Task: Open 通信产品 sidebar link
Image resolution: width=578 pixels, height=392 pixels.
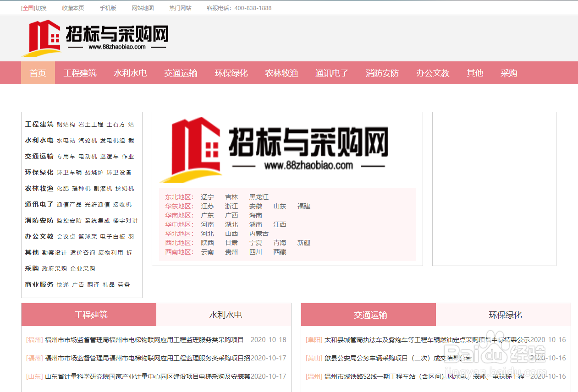Action: tap(69, 205)
